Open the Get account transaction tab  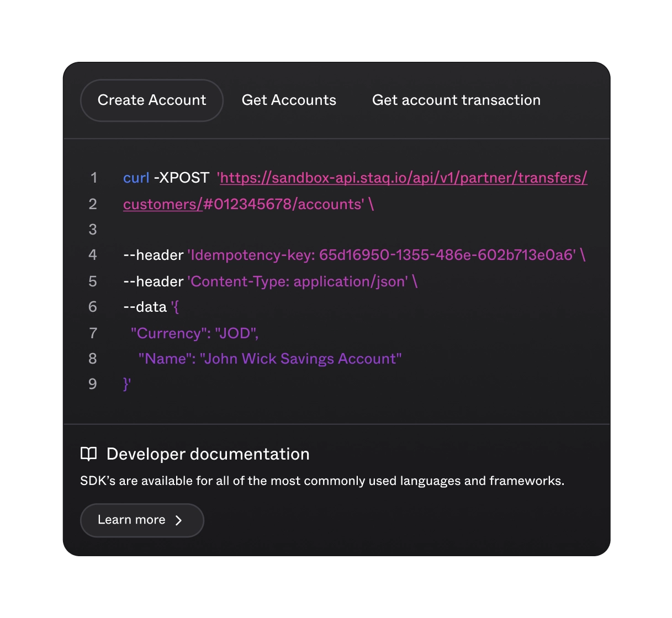point(457,100)
